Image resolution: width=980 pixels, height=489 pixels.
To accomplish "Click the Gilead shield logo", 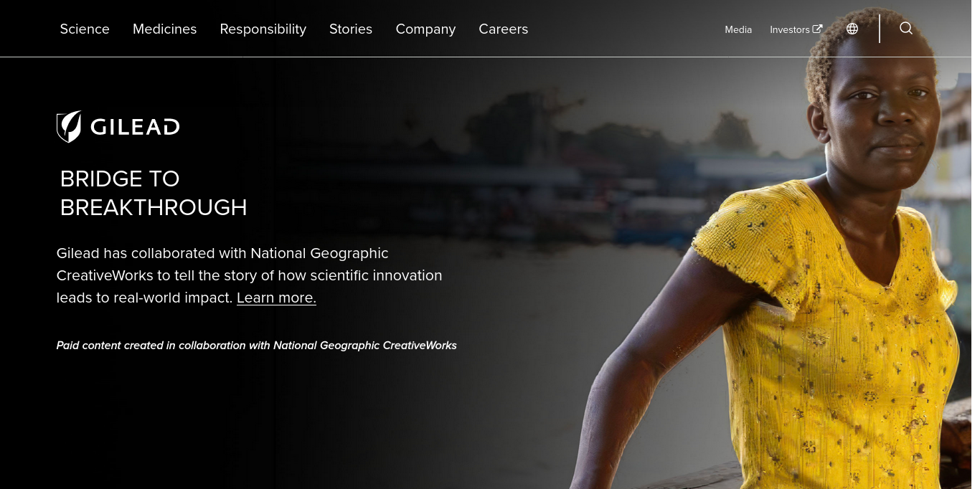I will [x=69, y=127].
